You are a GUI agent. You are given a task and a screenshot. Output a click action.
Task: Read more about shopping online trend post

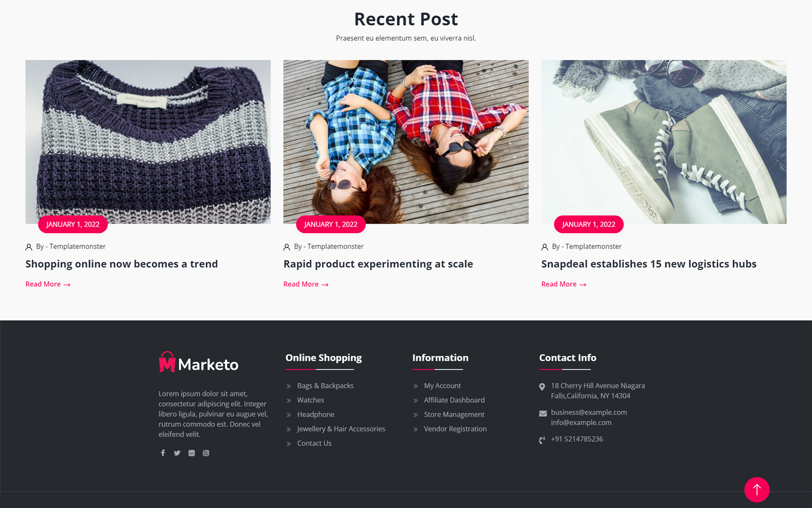(48, 284)
